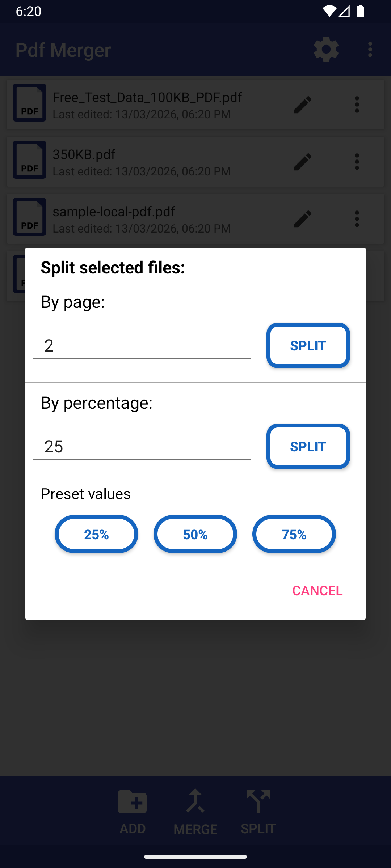Tap the edit pencil for sample-local-pdf.pdf
This screenshot has width=391, height=868.
(303, 219)
